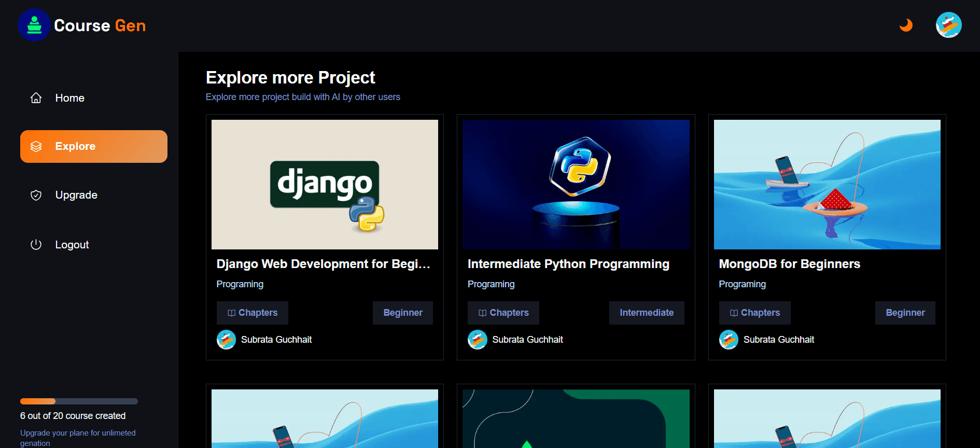Open Chapters on Intermediate Python Programming card
This screenshot has width=980, height=448.
point(503,313)
